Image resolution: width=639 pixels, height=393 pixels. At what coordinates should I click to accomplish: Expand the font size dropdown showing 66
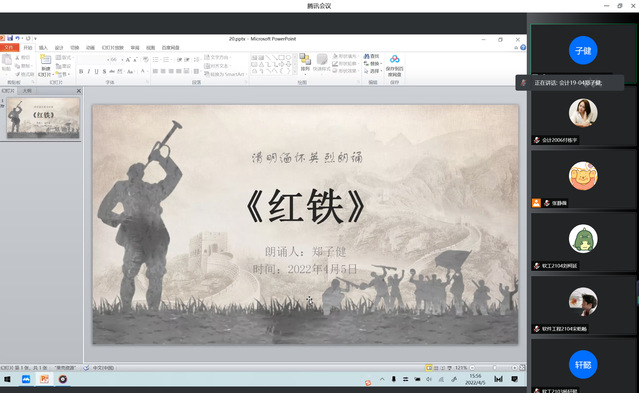[x=122, y=60]
